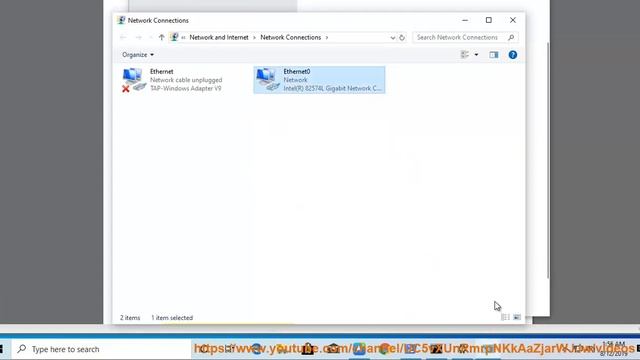
Task: Switch to details view in status bar
Action: point(505,318)
